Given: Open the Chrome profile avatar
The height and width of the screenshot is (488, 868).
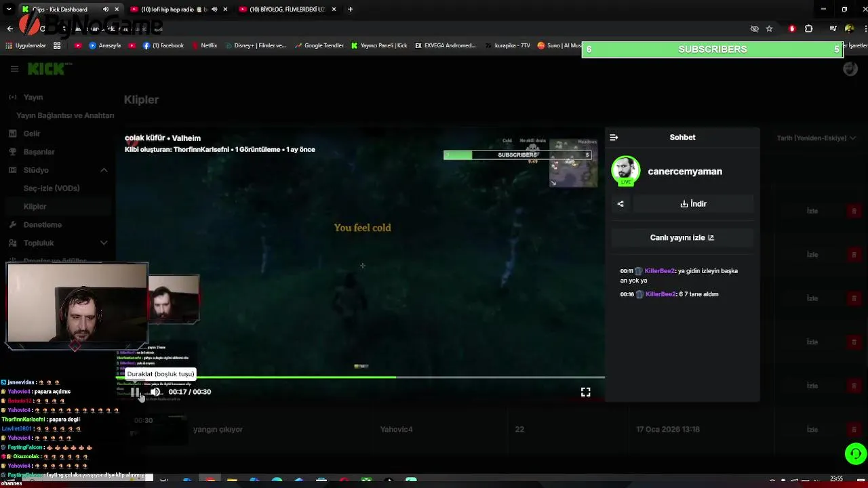Looking at the screenshot, I should (x=849, y=28).
